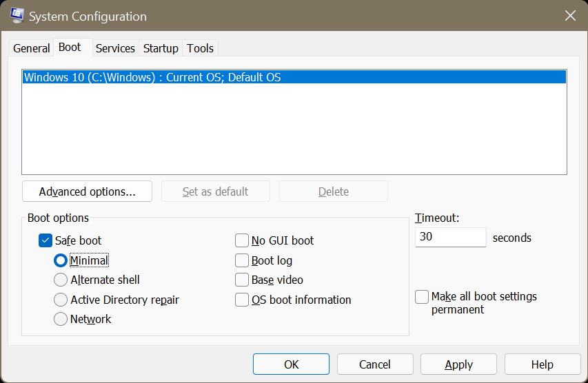Open Advanced options dialog
The image size is (588, 383).
click(x=87, y=191)
